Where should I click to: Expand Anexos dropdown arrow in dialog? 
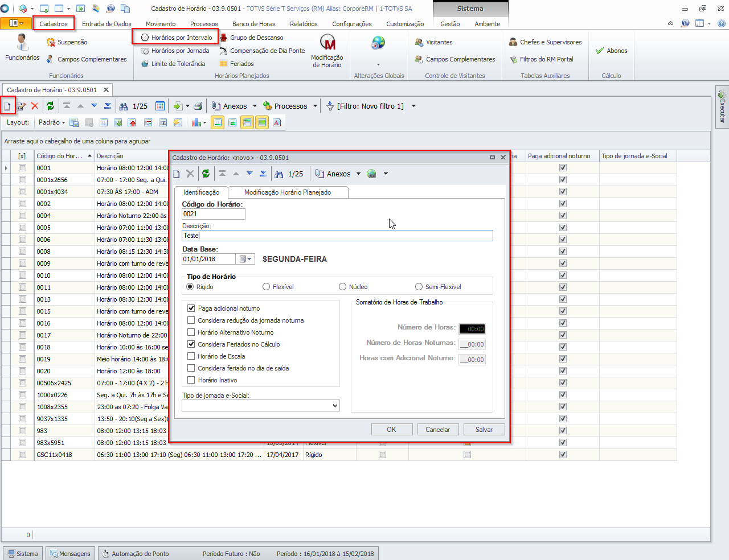point(358,174)
